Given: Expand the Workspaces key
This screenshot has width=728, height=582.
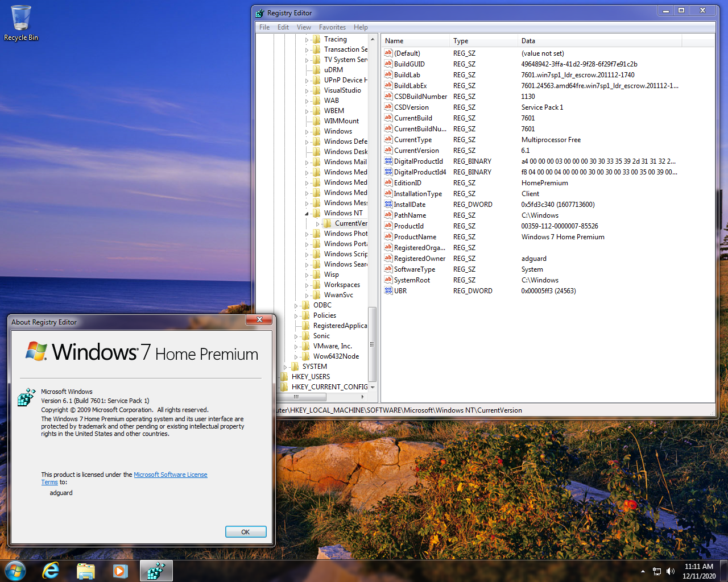Looking at the screenshot, I should coord(307,285).
